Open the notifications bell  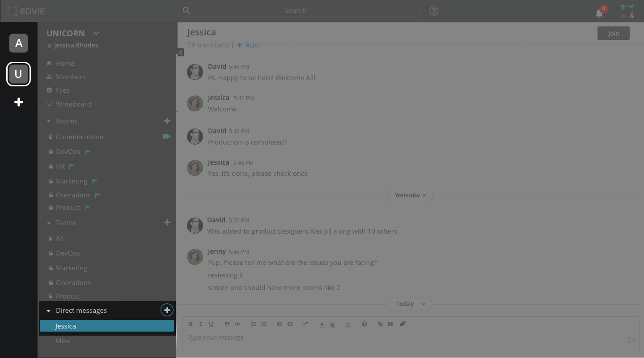pos(599,13)
